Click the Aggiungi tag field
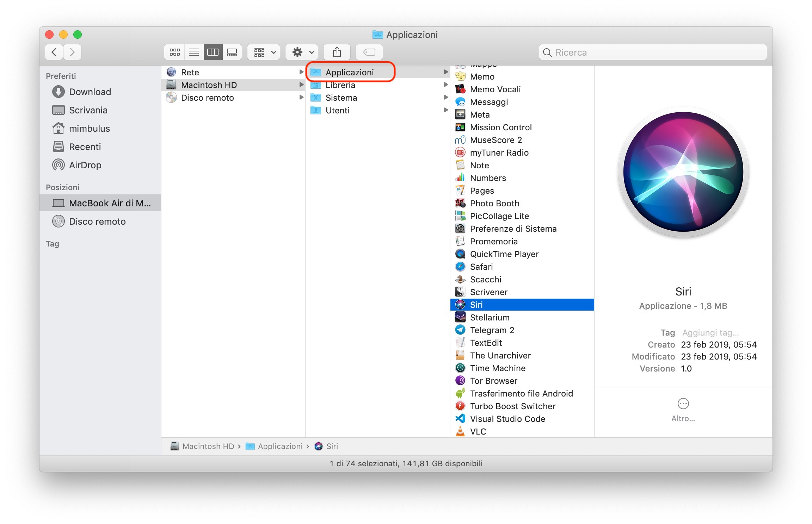Screen dimensions: 812x524 (x=710, y=333)
